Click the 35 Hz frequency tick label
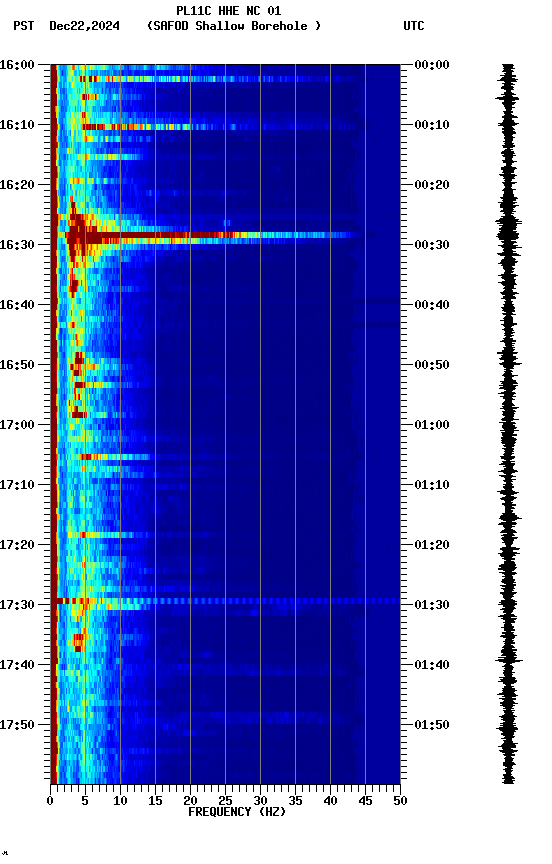This screenshot has width=552, height=864. 295,802
